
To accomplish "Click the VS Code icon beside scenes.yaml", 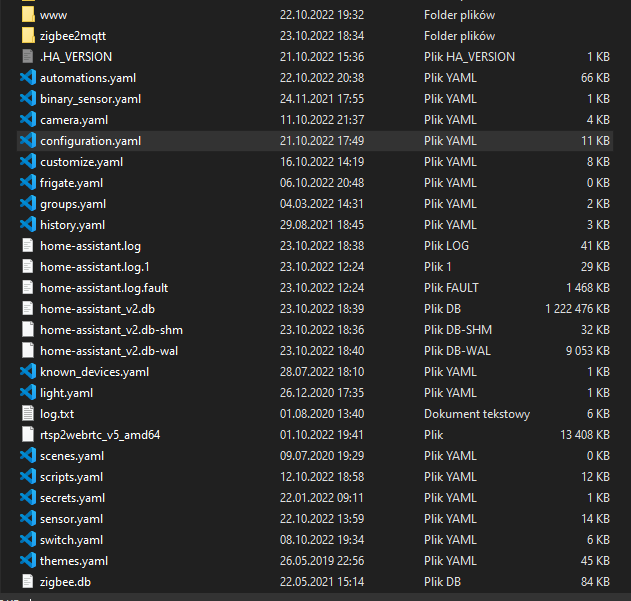I will coord(28,456).
